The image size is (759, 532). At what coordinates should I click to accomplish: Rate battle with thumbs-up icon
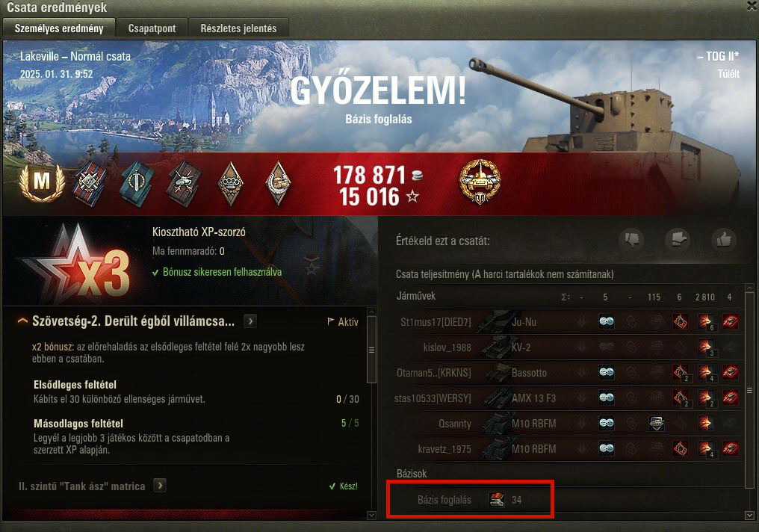pyautogui.click(x=723, y=239)
